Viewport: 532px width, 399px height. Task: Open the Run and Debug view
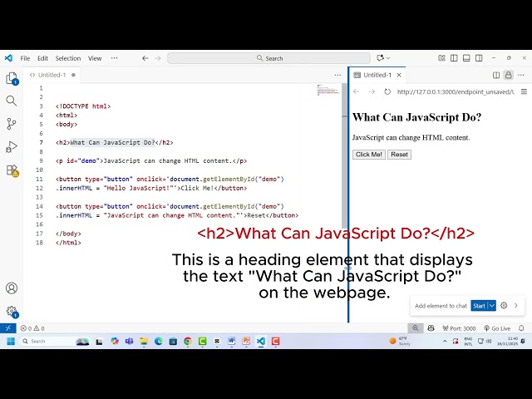pos(11,146)
